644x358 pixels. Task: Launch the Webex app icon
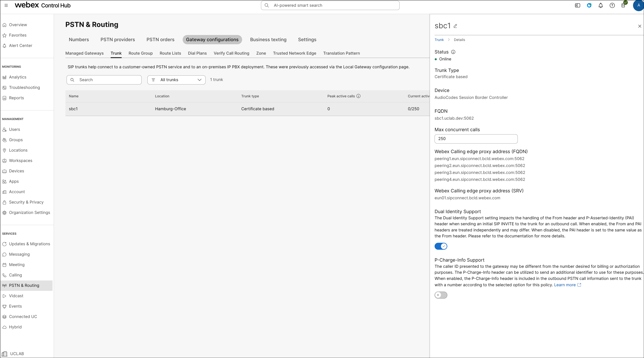[x=589, y=5]
